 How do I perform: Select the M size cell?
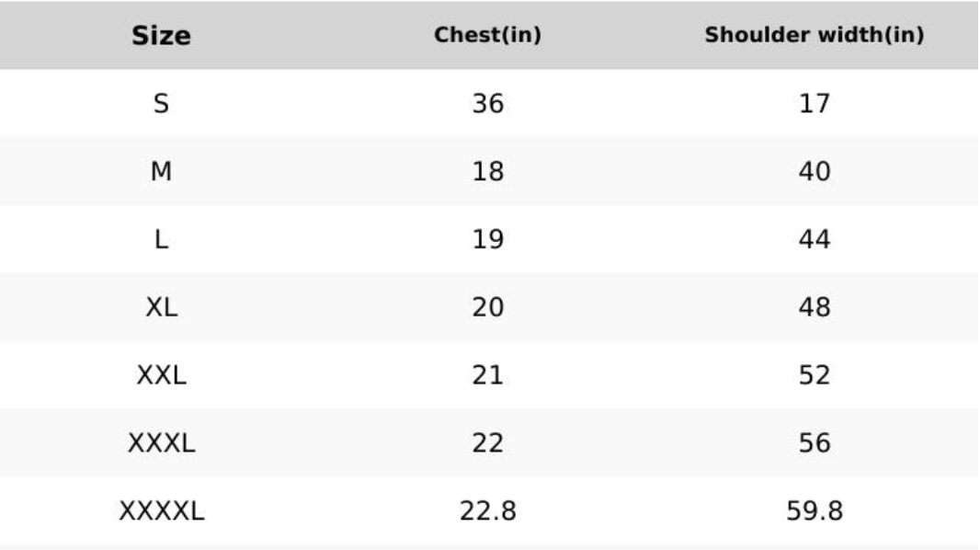click(x=161, y=171)
